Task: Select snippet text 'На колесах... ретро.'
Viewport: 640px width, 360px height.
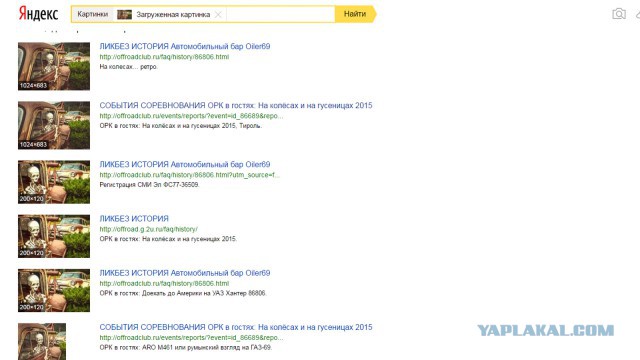Action: [129, 67]
